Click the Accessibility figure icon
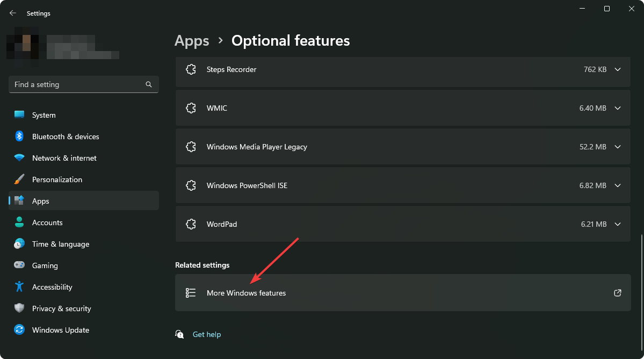This screenshot has width=644, height=359. (x=19, y=286)
